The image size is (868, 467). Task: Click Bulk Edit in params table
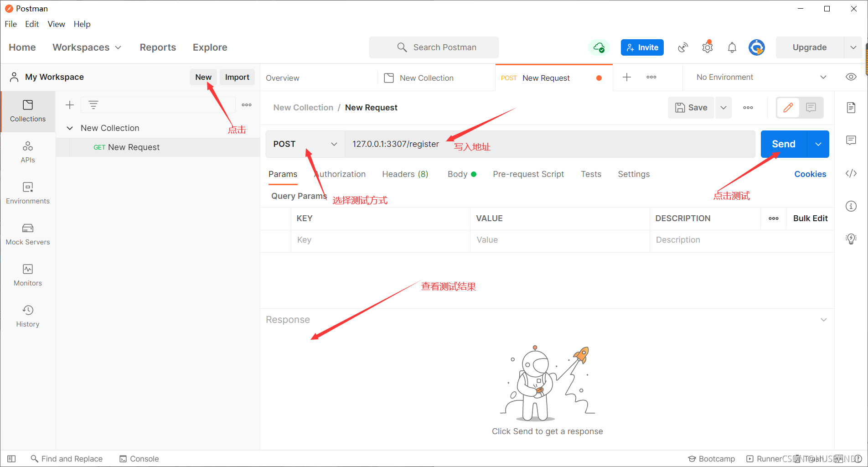point(810,218)
